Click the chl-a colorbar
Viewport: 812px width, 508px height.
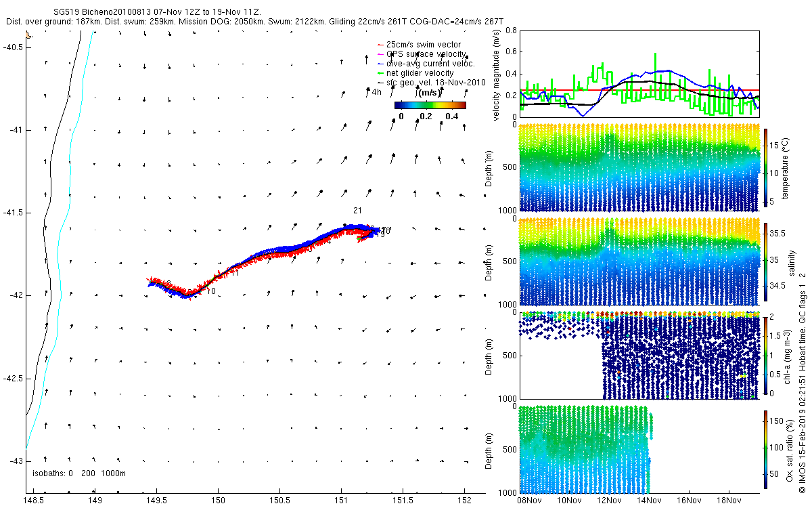[765, 355]
